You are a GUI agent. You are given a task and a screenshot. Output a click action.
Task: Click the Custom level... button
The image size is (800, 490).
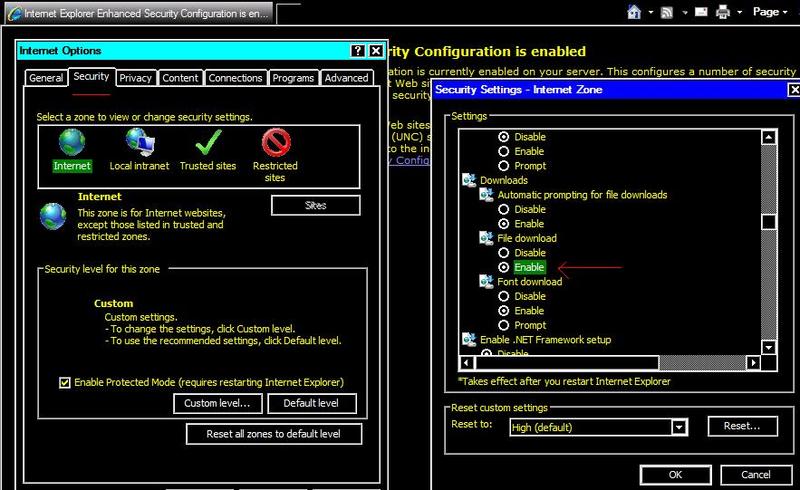pos(218,403)
